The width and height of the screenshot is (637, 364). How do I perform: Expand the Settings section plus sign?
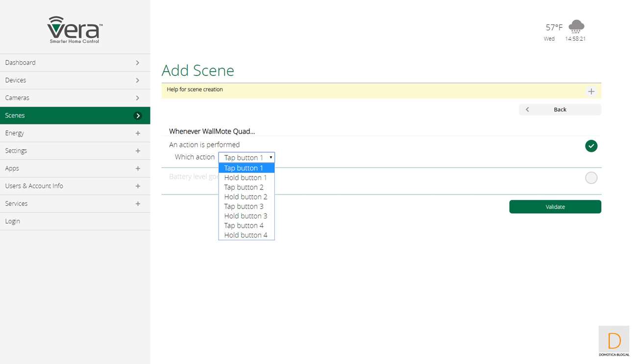coord(138,151)
